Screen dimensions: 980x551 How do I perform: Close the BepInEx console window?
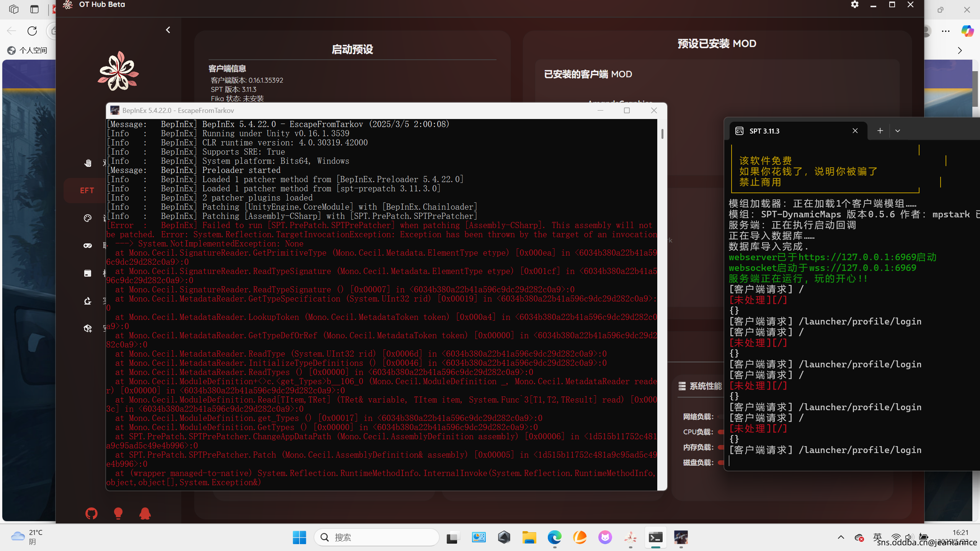[x=654, y=111]
